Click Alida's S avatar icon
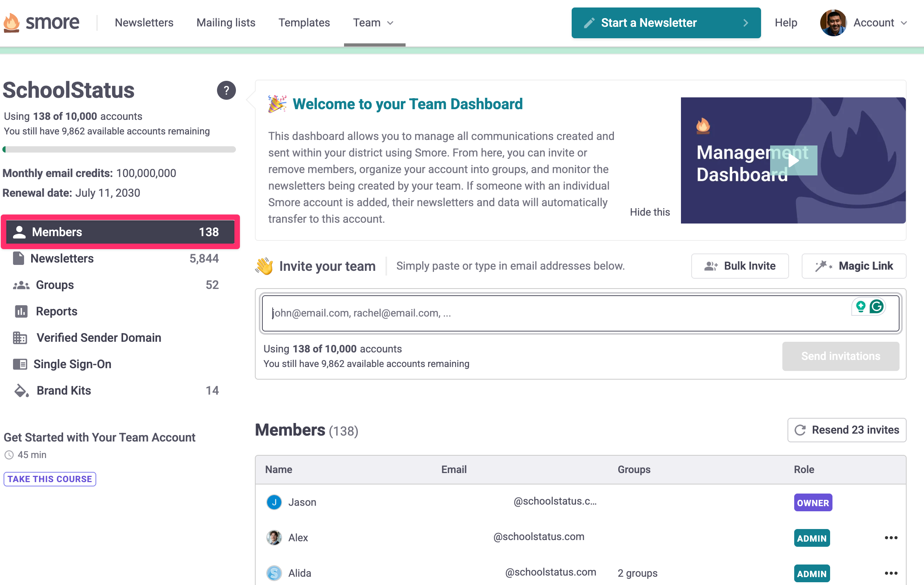The height and width of the screenshot is (585, 924). [274, 573]
